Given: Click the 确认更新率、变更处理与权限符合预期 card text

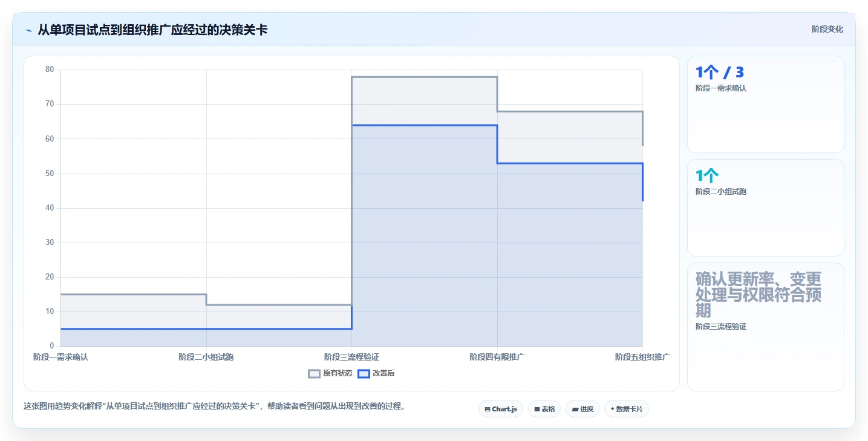Looking at the screenshot, I should tap(759, 295).
